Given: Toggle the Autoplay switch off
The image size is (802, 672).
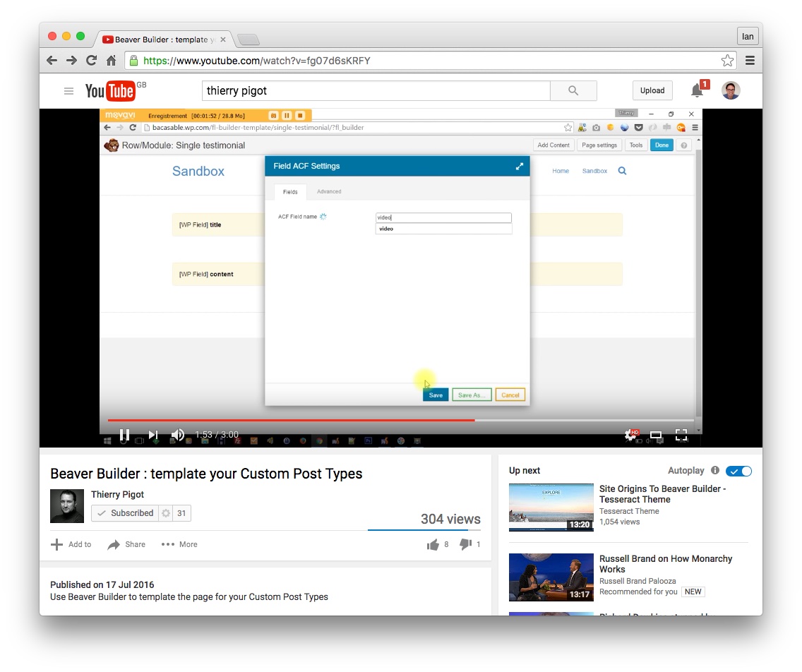Looking at the screenshot, I should (x=738, y=471).
